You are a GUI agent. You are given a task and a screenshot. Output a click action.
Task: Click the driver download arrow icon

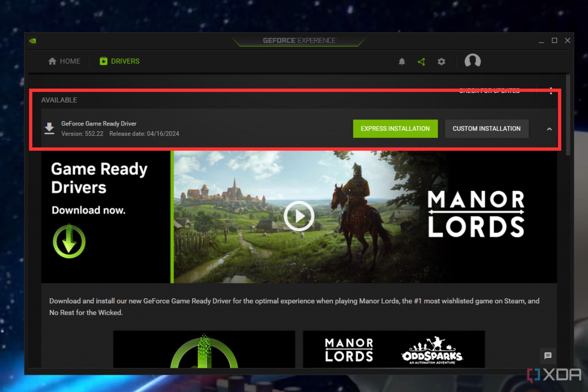(50, 128)
